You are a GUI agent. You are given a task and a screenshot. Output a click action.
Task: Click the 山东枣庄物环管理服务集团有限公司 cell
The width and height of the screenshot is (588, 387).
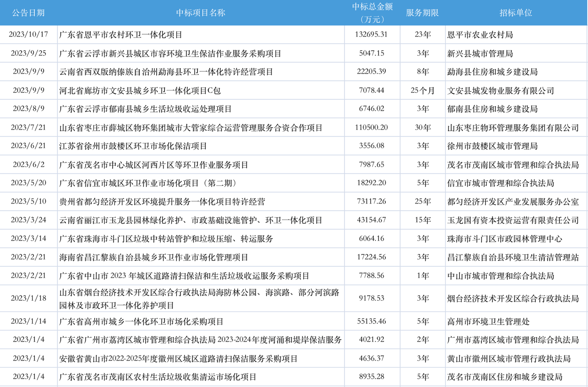tap(513, 128)
